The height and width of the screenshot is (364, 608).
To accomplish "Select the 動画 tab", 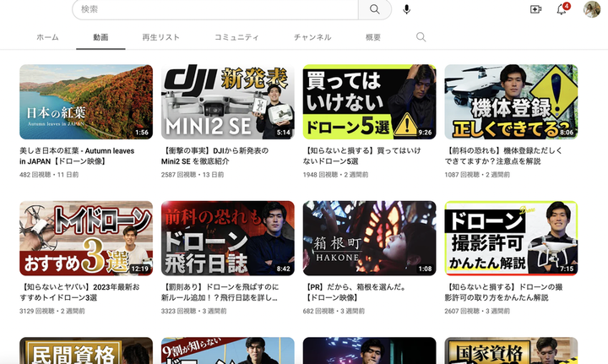I will [100, 38].
